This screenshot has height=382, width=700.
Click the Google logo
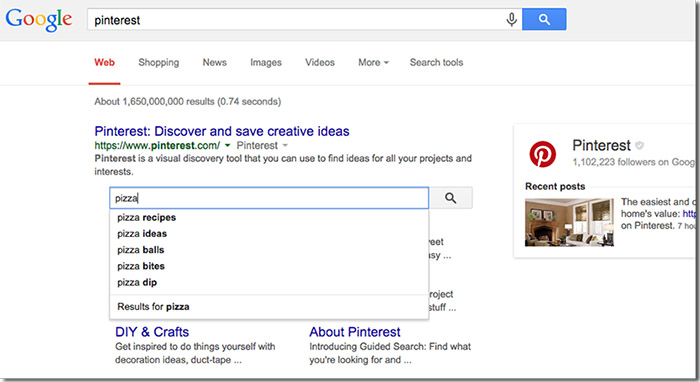(39, 21)
